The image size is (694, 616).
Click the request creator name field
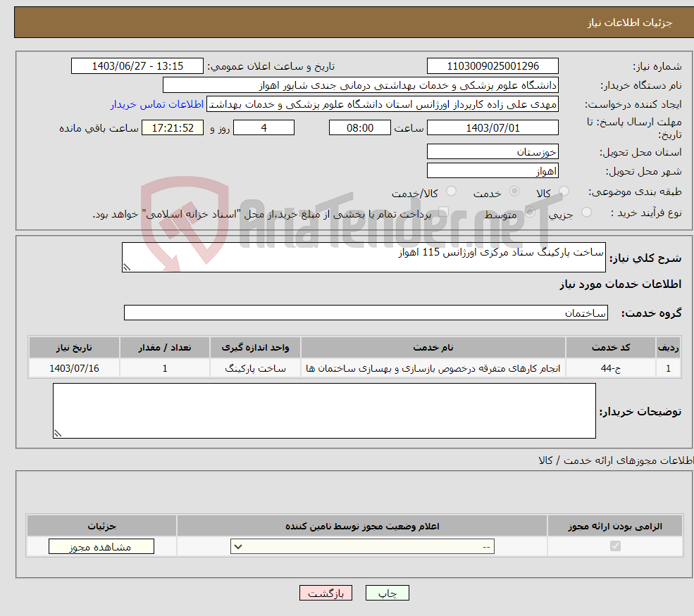click(383, 104)
